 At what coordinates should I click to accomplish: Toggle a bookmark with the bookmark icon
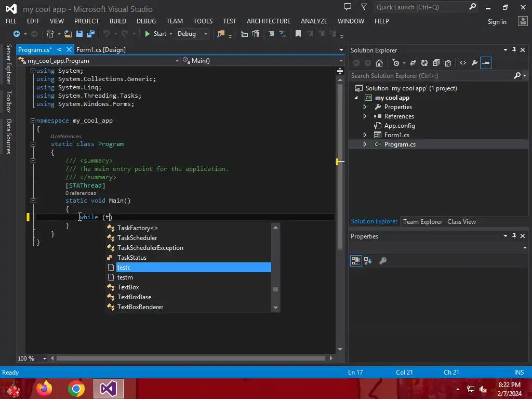point(298,34)
